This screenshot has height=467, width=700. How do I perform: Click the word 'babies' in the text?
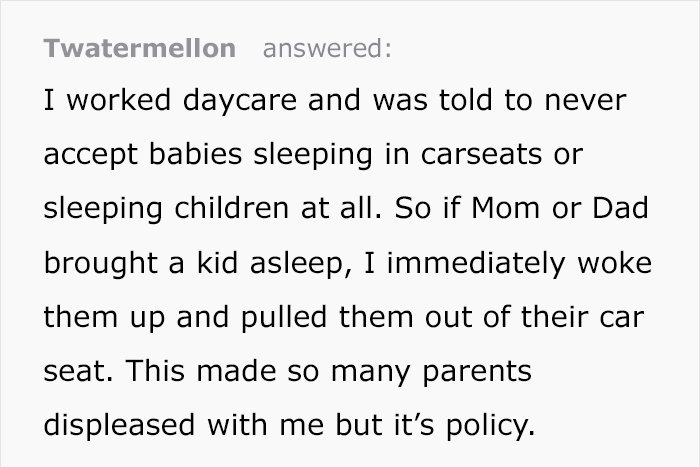[196, 153]
